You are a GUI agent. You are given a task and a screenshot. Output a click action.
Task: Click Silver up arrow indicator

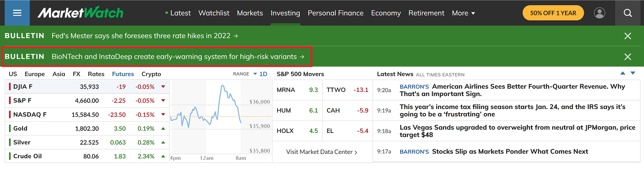(x=163, y=142)
